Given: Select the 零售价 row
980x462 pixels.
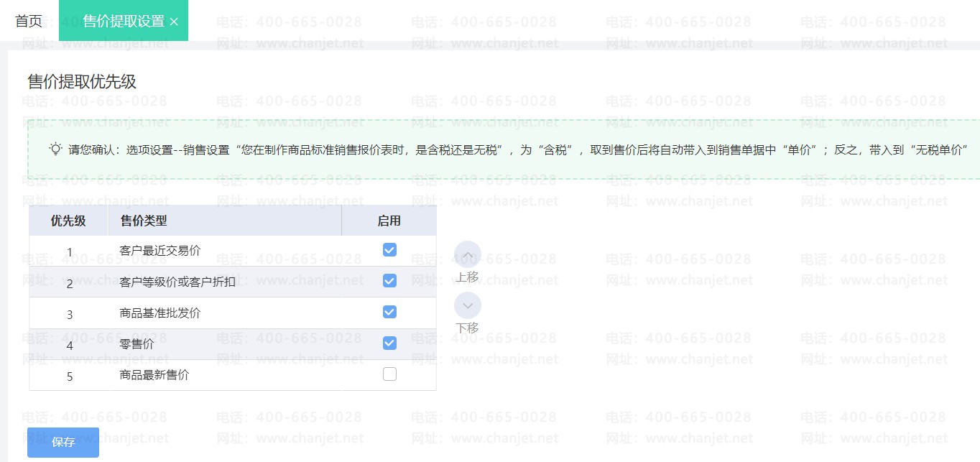Looking at the screenshot, I should [233, 344].
